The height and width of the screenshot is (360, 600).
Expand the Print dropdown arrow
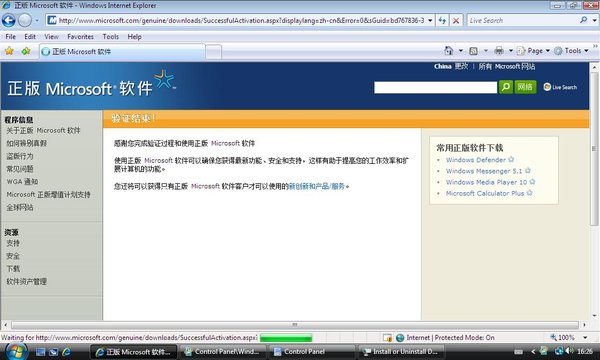[x=510, y=50]
